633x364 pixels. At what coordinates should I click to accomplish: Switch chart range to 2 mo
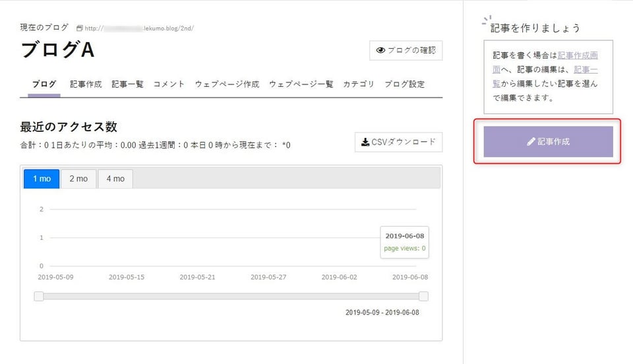(78, 179)
